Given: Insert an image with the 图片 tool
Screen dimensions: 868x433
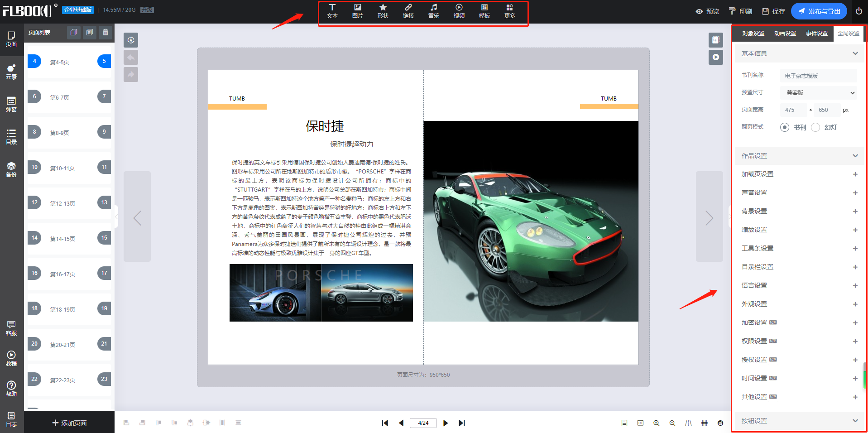Looking at the screenshot, I should (358, 11).
